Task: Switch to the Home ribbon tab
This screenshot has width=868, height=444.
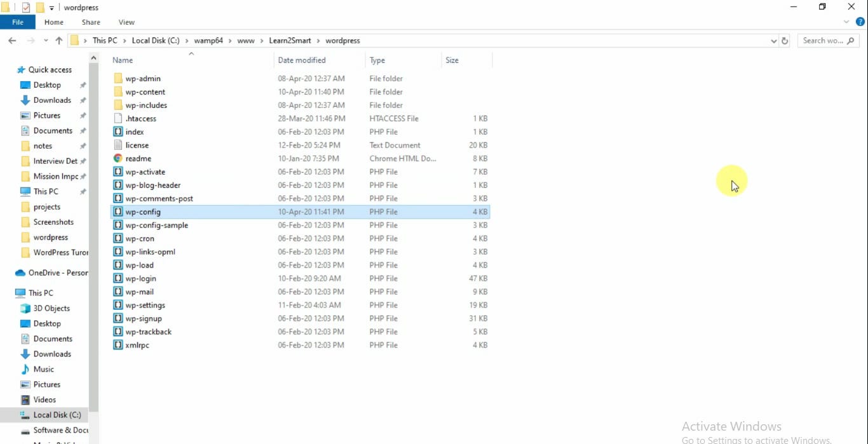Action: (x=53, y=22)
